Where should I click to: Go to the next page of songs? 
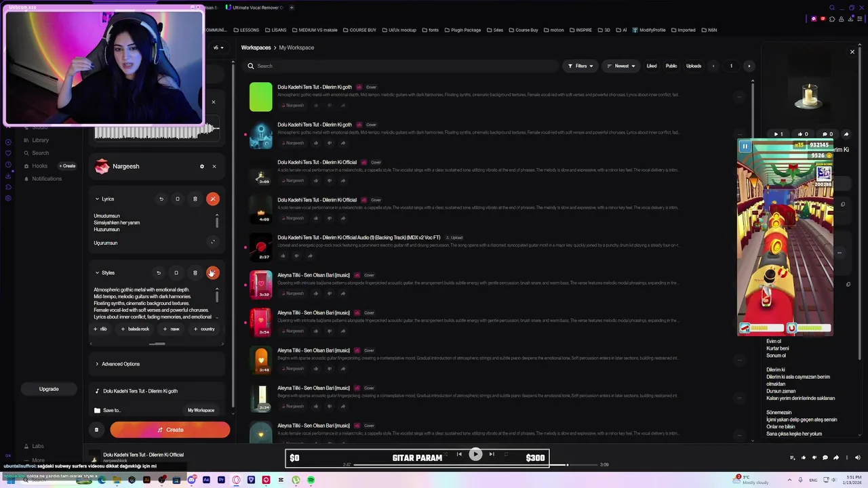(x=749, y=66)
